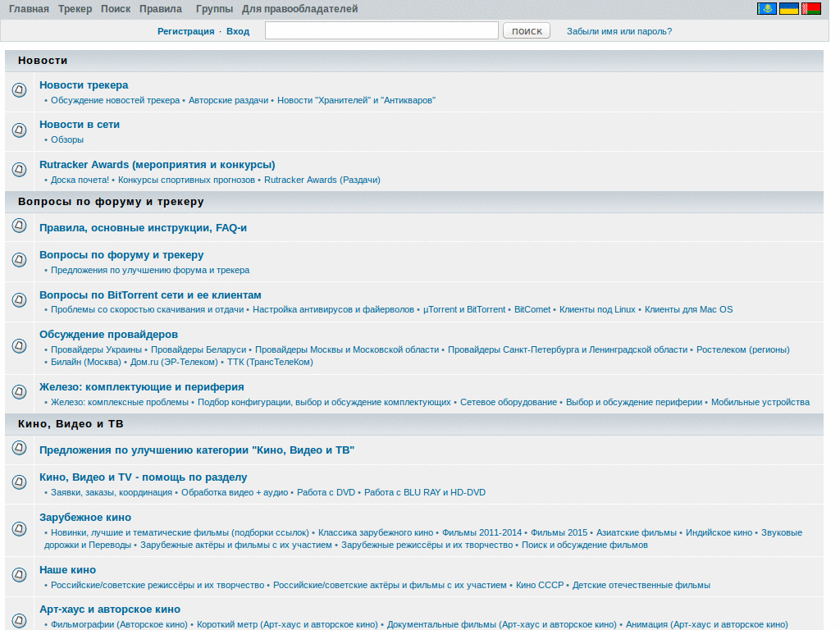Open Конкурсы спортивных прогнозов link
The width and height of the screenshot is (840, 630).
click(186, 180)
